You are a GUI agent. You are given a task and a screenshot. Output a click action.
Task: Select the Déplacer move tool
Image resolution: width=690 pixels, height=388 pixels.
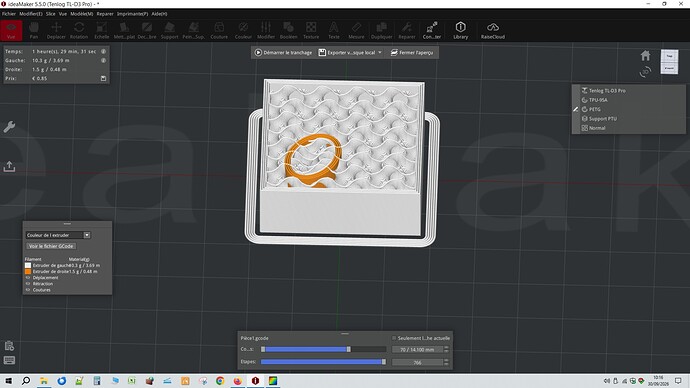click(56, 30)
